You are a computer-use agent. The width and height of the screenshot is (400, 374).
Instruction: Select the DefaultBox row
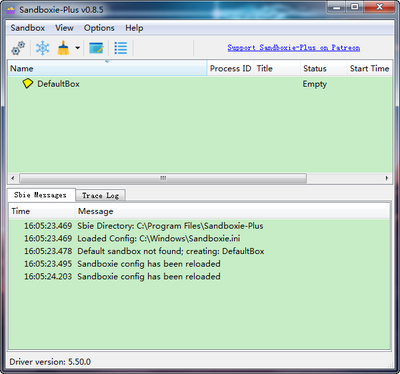coord(200,84)
